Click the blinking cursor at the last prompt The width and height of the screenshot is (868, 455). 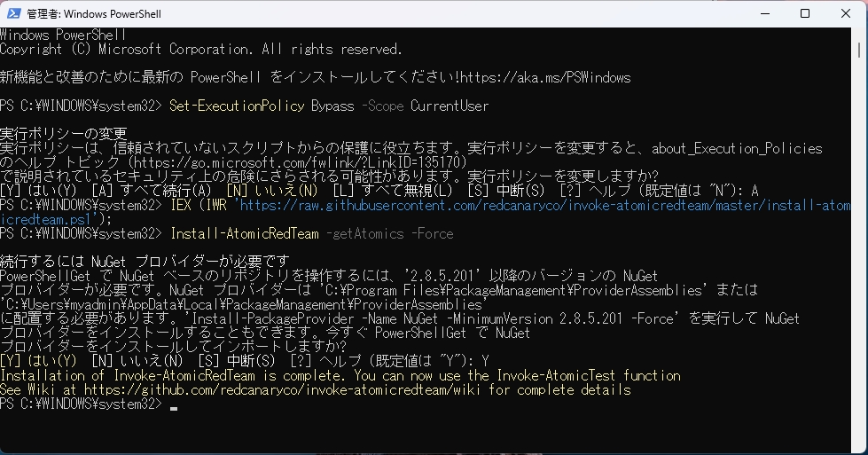pyautogui.click(x=174, y=405)
